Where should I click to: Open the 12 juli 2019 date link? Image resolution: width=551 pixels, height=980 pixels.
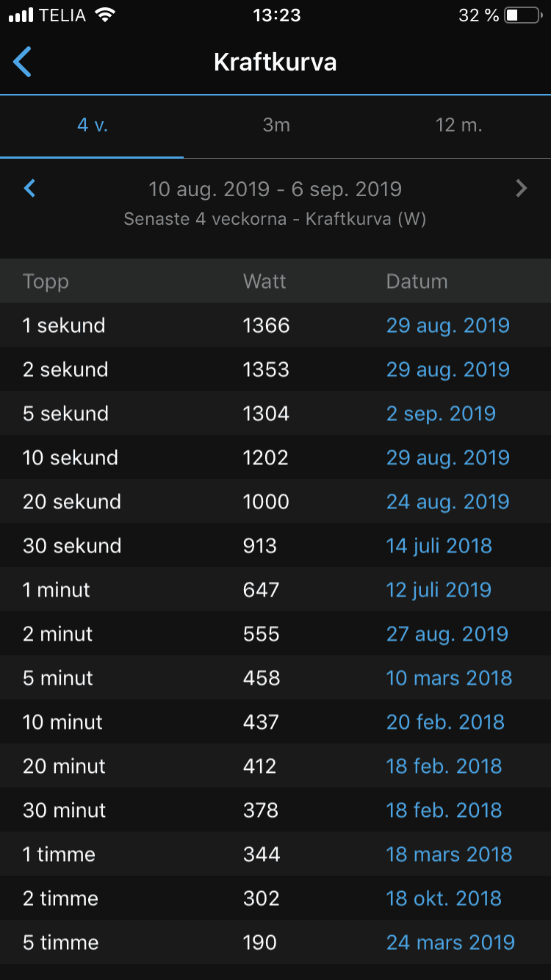(x=439, y=590)
